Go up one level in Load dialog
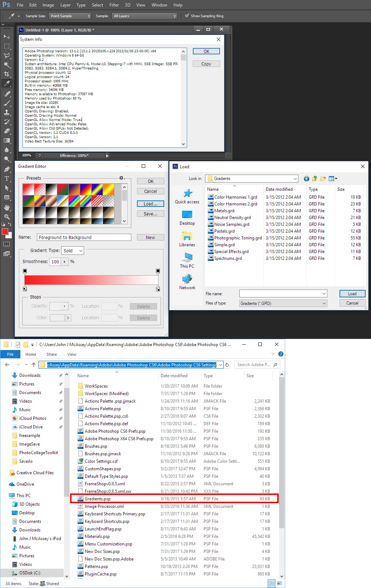The width and height of the screenshot is (371, 588). 315,179
